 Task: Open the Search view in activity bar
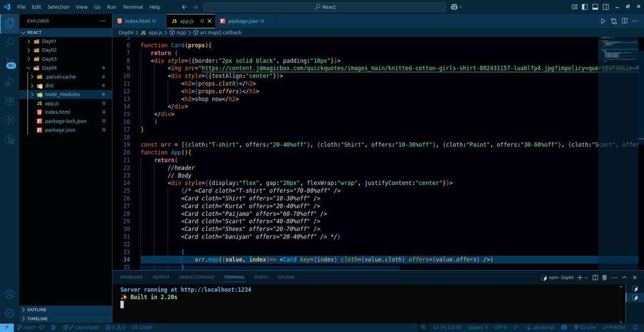pos(10,42)
